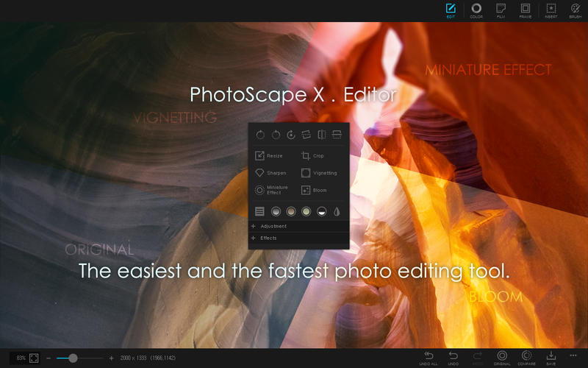Click the 83% zoom value
This screenshot has height=368, width=588.
tap(21, 358)
